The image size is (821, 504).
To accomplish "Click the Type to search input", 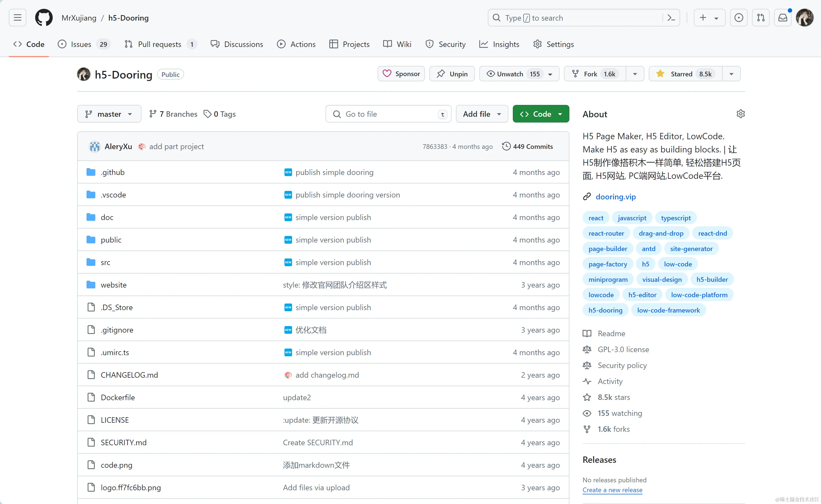I will (x=584, y=18).
